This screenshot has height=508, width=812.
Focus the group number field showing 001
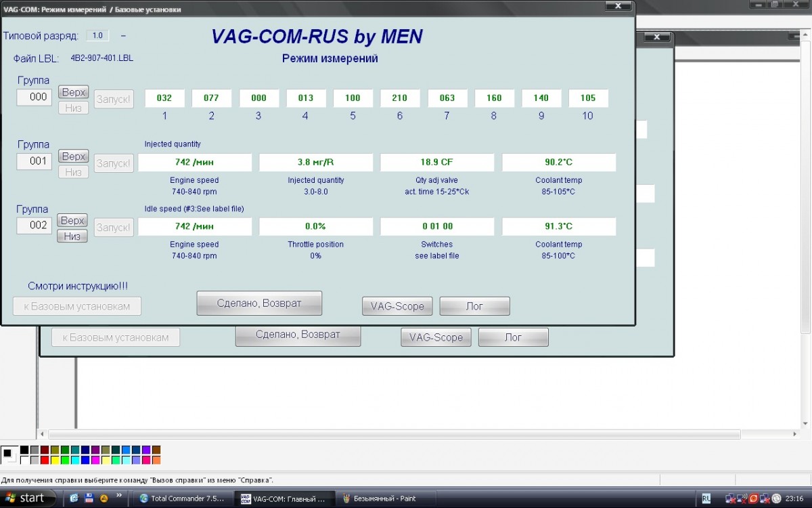[x=35, y=161]
